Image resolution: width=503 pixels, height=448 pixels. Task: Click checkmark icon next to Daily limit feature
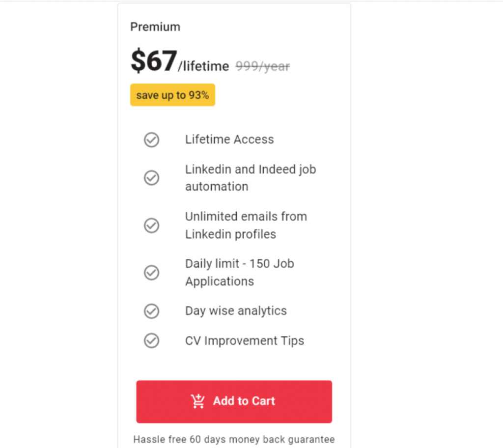tap(151, 273)
